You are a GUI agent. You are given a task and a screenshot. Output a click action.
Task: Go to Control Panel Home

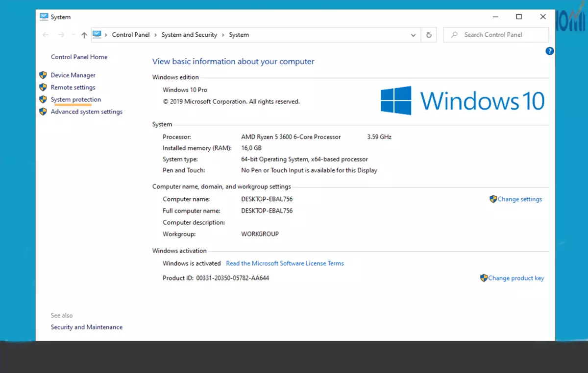[79, 57]
